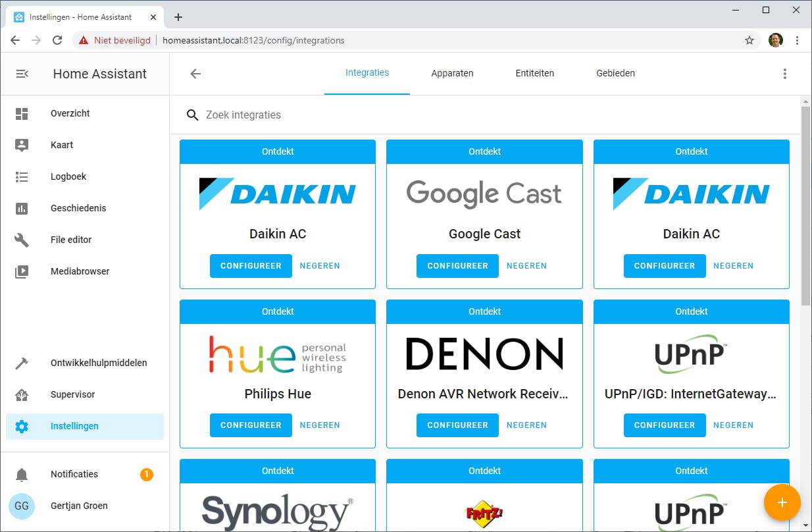
Task: Reload the page in browser
Action: [57, 40]
